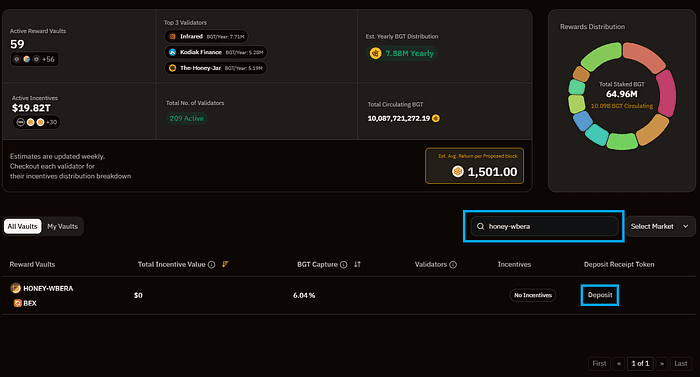Click the 10.09B BGT Circulating label
This screenshot has height=377, width=700.
622,106
